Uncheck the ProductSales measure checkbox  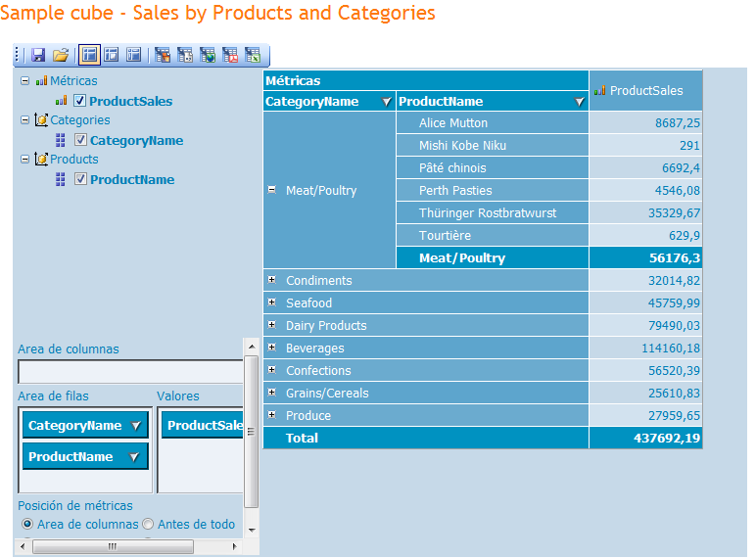coord(80,101)
